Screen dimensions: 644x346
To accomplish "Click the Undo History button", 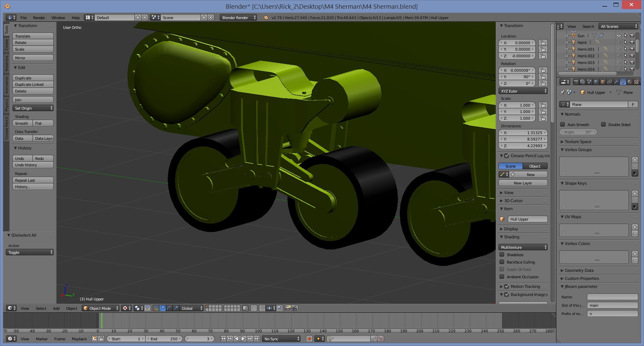I will point(33,165).
